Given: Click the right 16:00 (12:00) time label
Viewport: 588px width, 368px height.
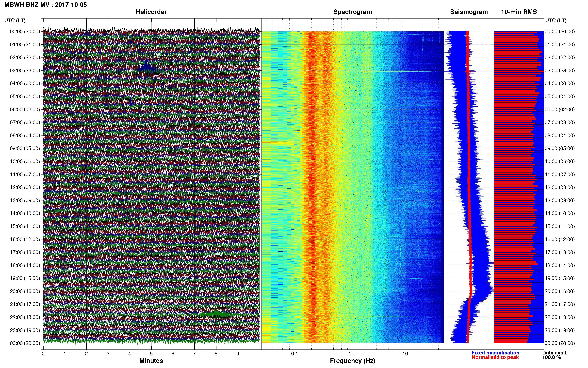Looking at the screenshot, I should click(x=560, y=239).
